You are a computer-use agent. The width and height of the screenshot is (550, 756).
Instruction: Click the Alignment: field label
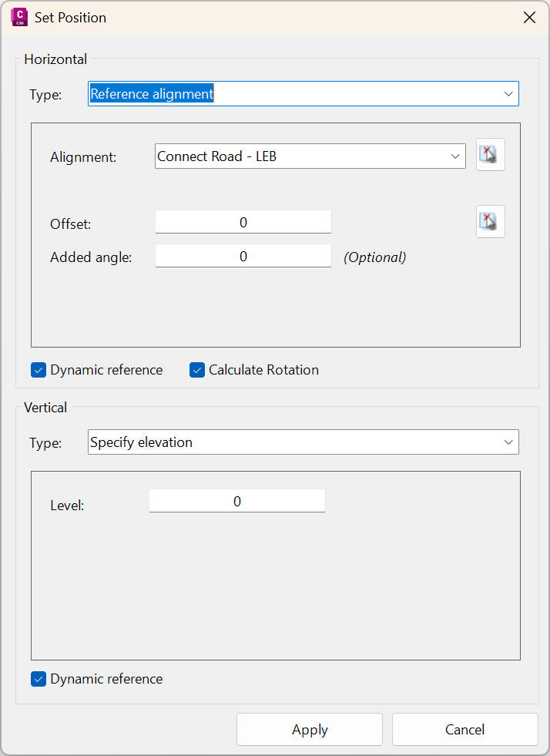tap(83, 157)
